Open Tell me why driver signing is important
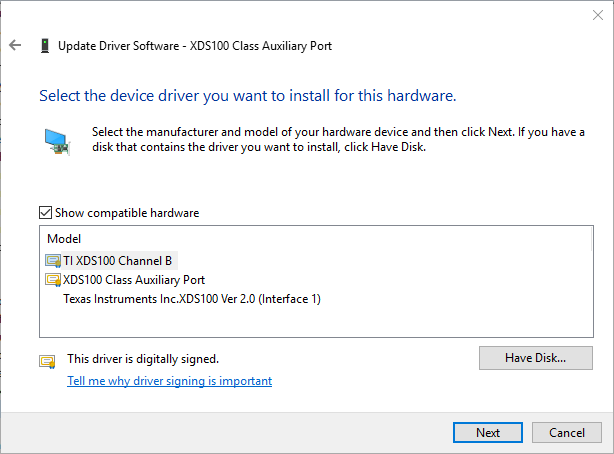Image resolution: width=614 pixels, height=454 pixels. coord(169,381)
